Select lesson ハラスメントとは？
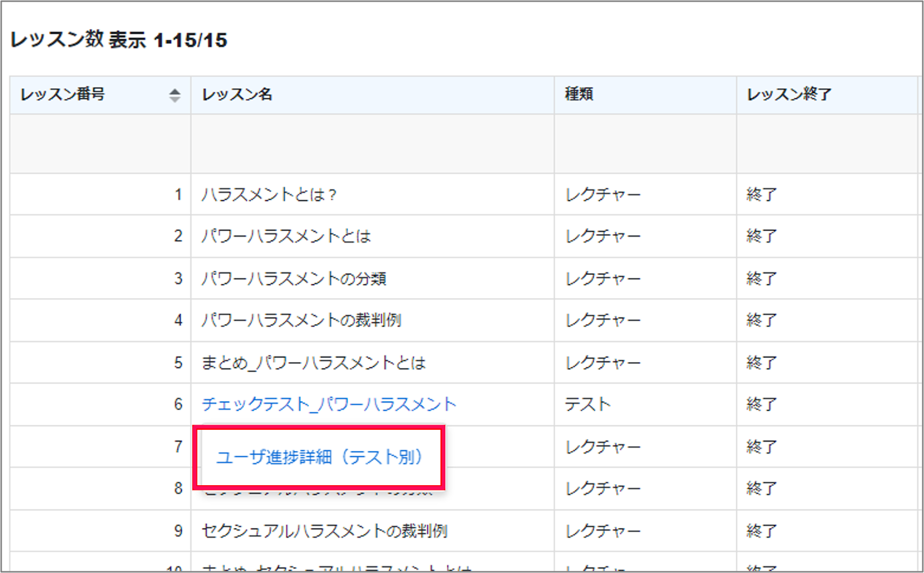This screenshot has width=924, height=573. click(269, 195)
